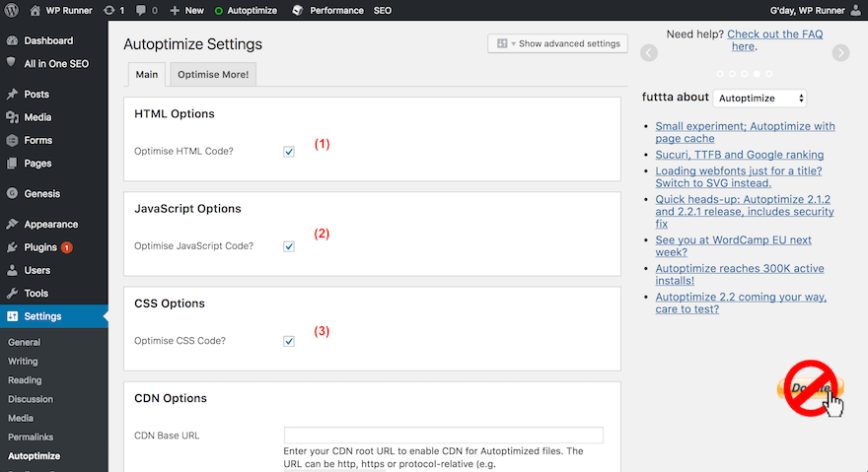The height and width of the screenshot is (472, 868).
Task: Click the updates refresh icon
Action: click(x=109, y=10)
